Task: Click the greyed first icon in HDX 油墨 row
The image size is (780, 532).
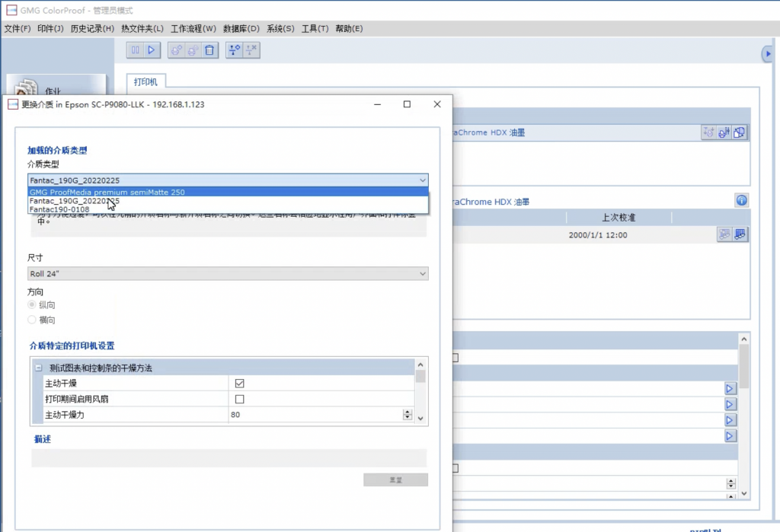Action: pos(708,132)
